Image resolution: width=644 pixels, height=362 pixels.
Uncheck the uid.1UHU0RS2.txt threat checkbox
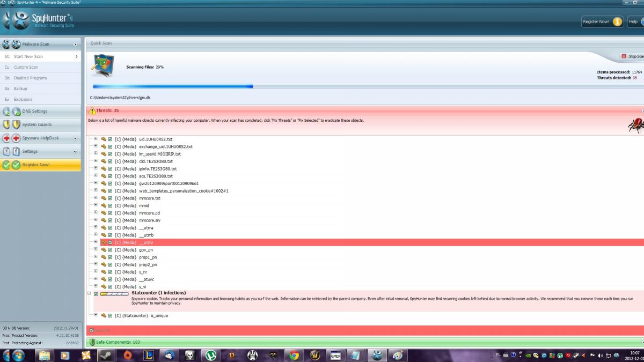[111, 139]
